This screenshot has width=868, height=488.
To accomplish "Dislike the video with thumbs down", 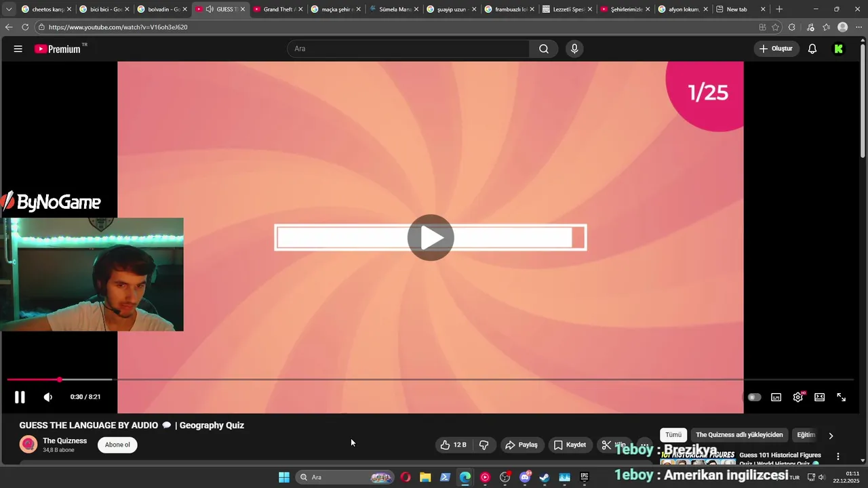I will (x=484, y=445).
